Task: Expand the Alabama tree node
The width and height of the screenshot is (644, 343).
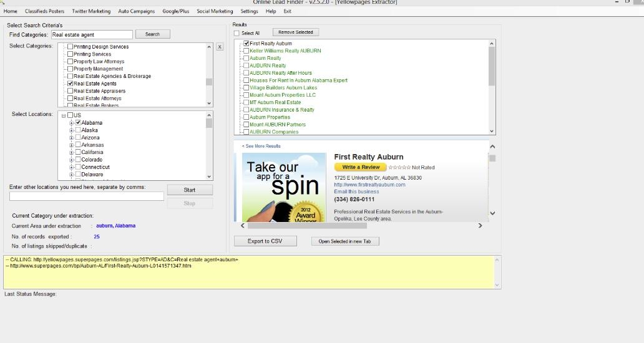Action: (x=72, y=123)
